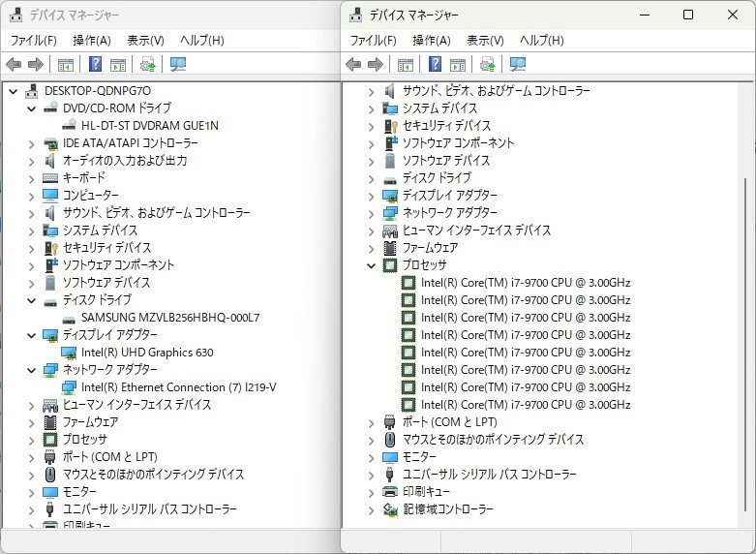
Task: Collapse DESKTOP-QDNPG7O root node
Action: click(x=13, y=91)
